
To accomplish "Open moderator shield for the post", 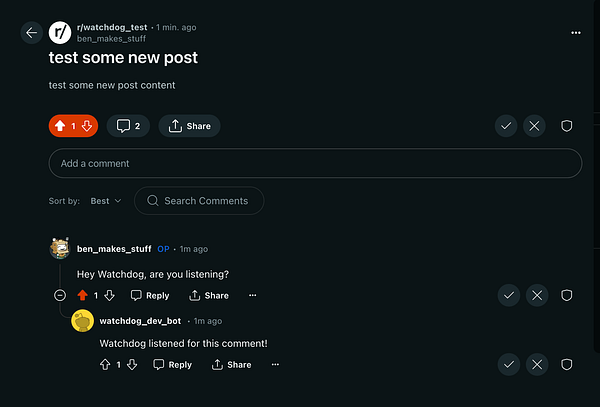I will [566, 126].
